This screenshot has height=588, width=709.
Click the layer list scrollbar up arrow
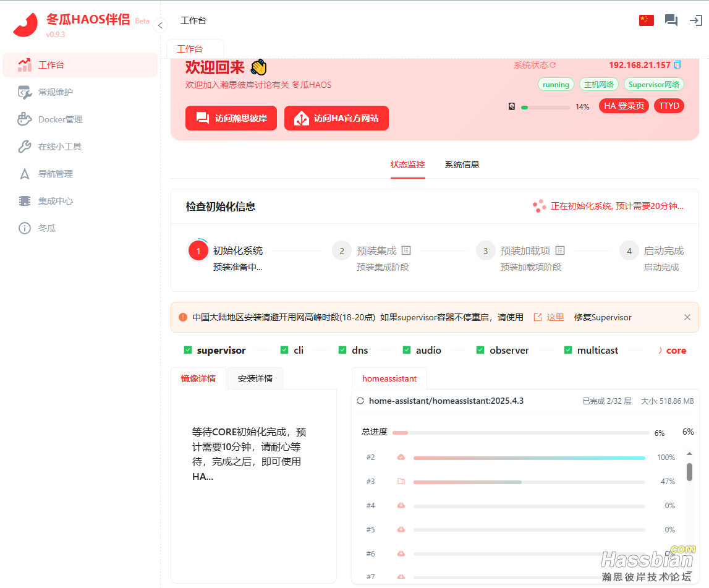point(690,454)
